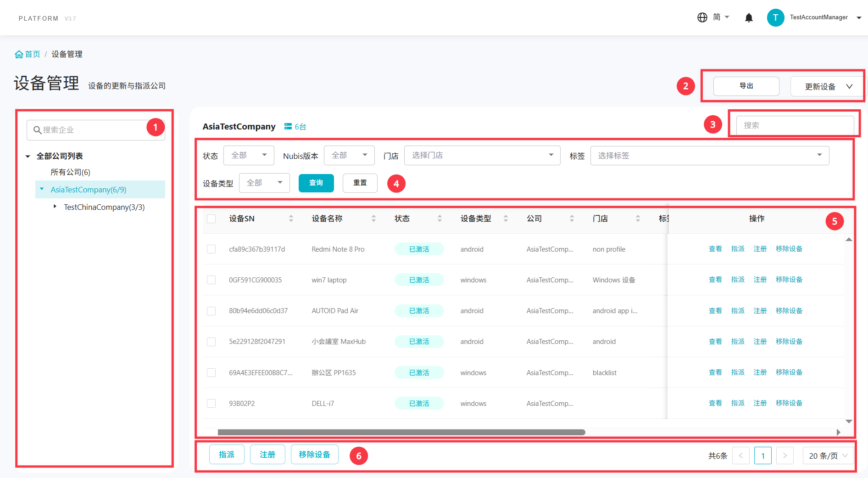The image size is (868, 478).
Task: Click the device count icon beside 6台
Action: (x=288, y=126)
